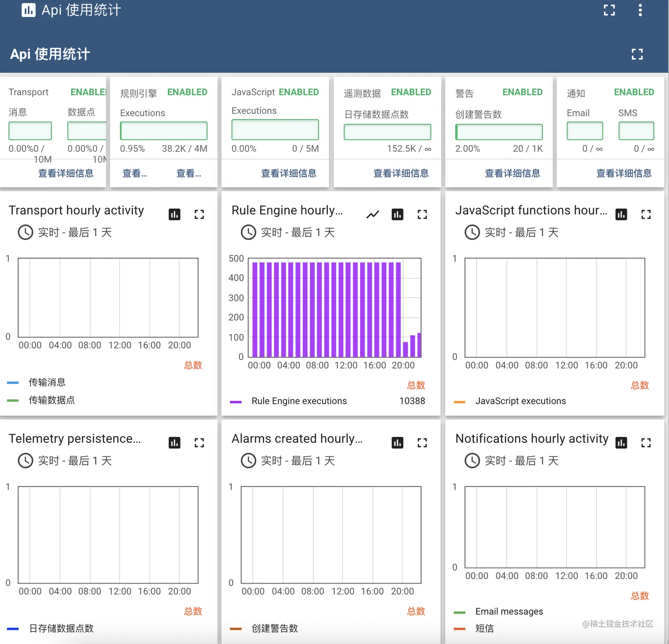Image resolution: width=669 pixels, height=644 pixels.
Task: Click the 2.00% alarm usage percentage
Action: click(x=468, y=149)
